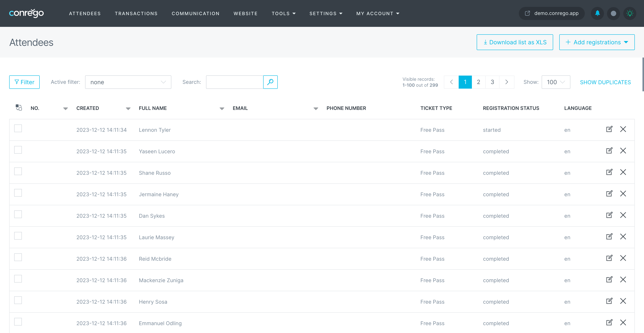Click the invert selection icon in table header
The width and height of the screenshot is (644, 333).
pos(19,108)
